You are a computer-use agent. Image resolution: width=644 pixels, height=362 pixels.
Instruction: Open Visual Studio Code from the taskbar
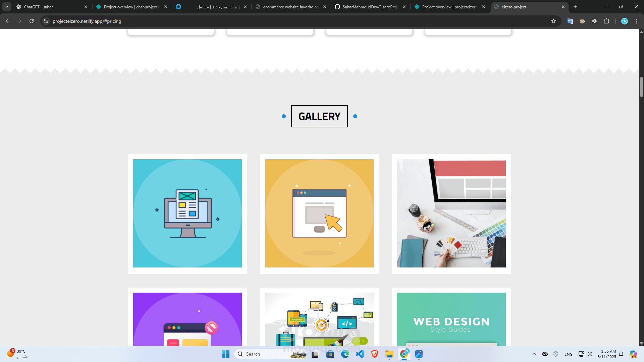click(x=360, y=354)
